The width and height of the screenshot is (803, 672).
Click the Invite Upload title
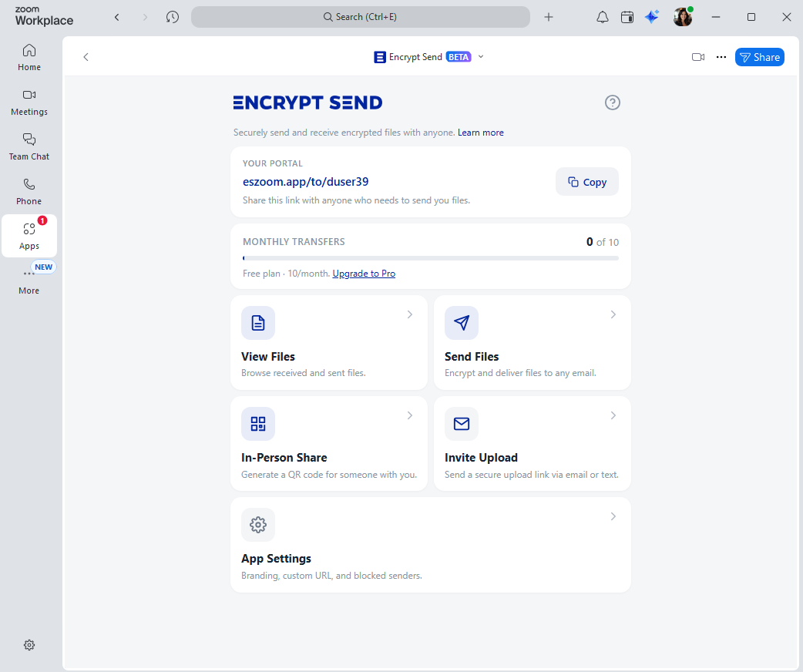[x=481, y=458]
